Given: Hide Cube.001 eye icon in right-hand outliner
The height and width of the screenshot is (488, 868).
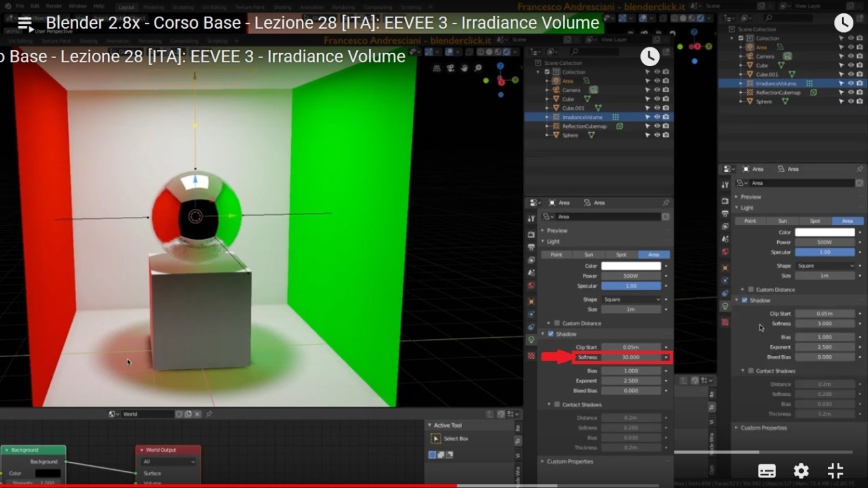Looking at the screenshot, I should pos(851,74).
